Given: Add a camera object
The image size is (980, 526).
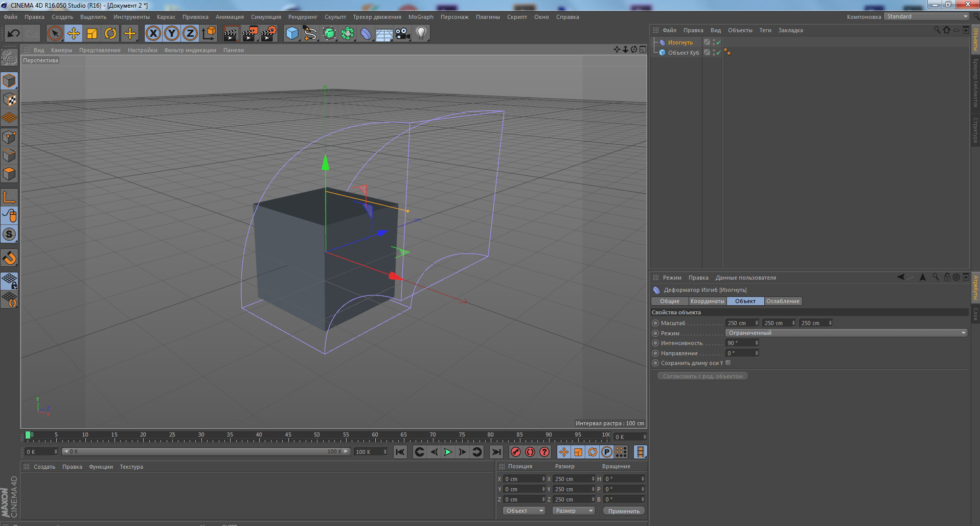Looking at the screenshot, I should tap(403, 34).
